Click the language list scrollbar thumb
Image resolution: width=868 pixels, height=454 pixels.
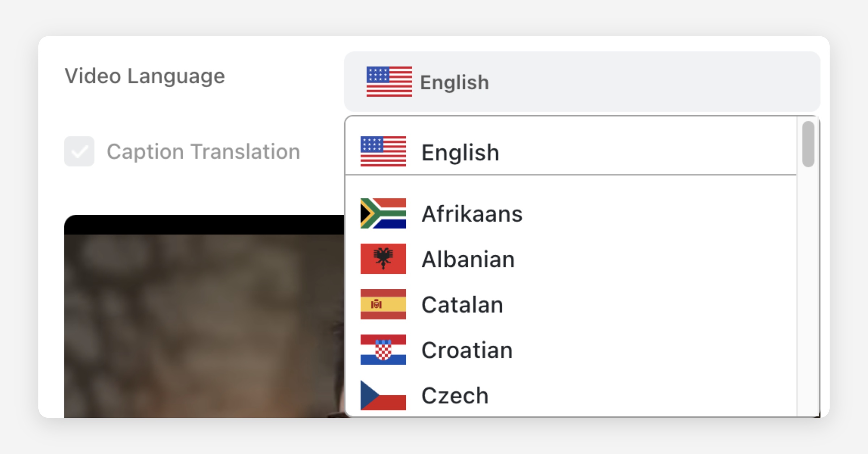click(808, 144)
